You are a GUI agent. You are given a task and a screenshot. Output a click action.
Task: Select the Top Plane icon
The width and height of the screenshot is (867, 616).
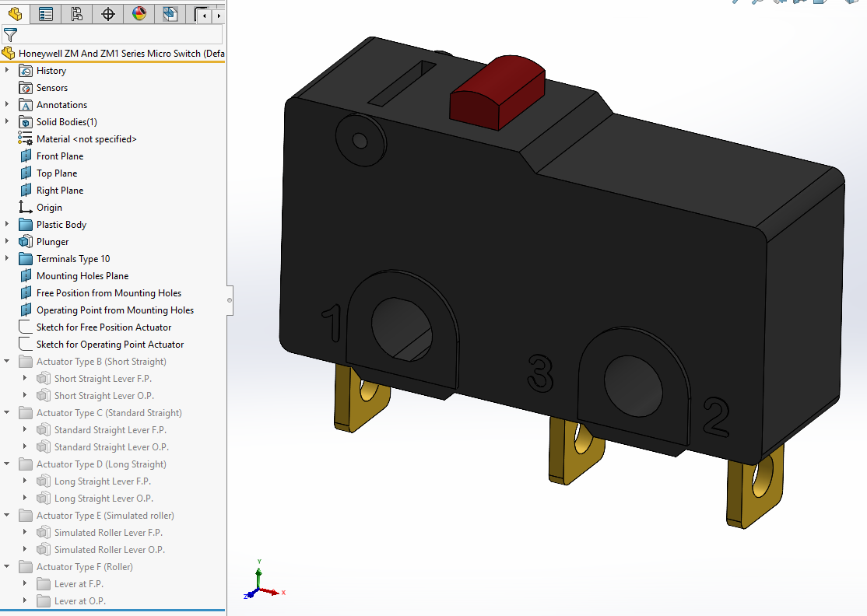[26, 173]
